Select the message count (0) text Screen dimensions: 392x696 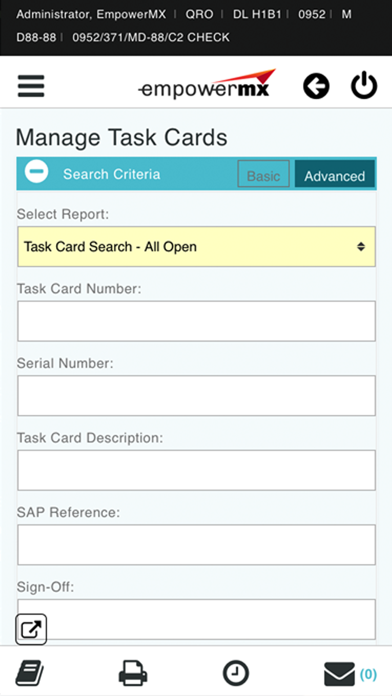pos(368,674)
